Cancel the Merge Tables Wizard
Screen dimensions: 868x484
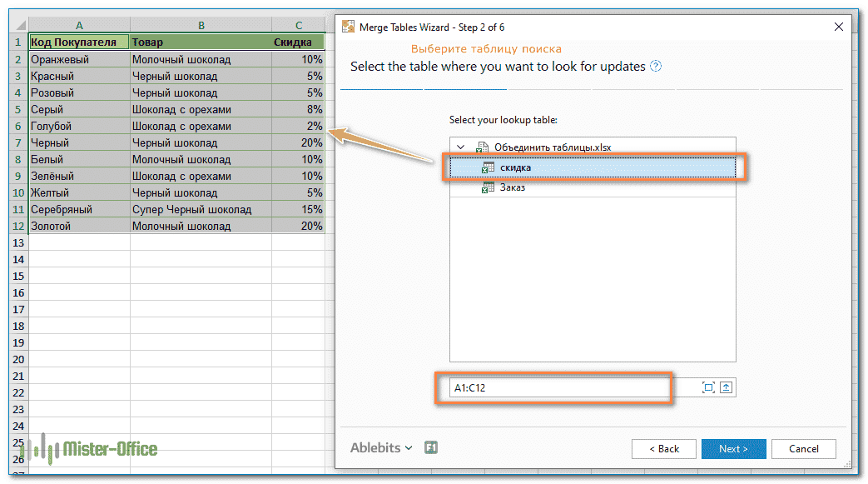pos(803,449)
